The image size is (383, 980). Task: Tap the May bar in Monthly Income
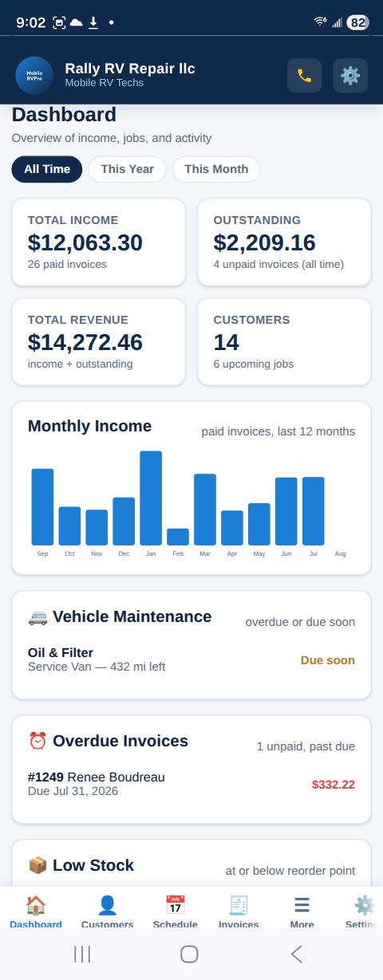[259, 525]
